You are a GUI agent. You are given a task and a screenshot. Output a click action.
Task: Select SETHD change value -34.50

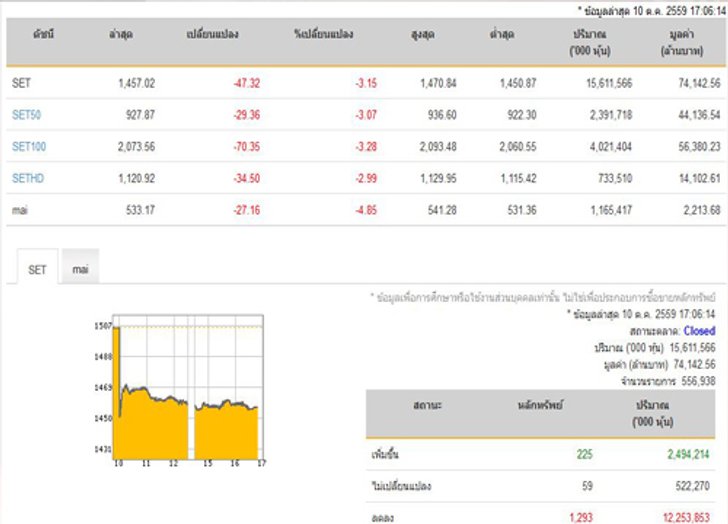[247, 178]
